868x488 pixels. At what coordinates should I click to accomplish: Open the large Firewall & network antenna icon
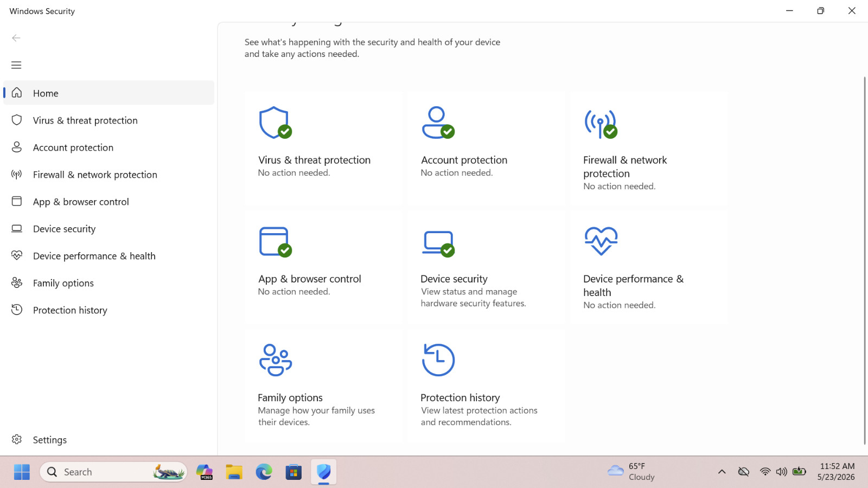pyautogui.click(x=601, y=124)
